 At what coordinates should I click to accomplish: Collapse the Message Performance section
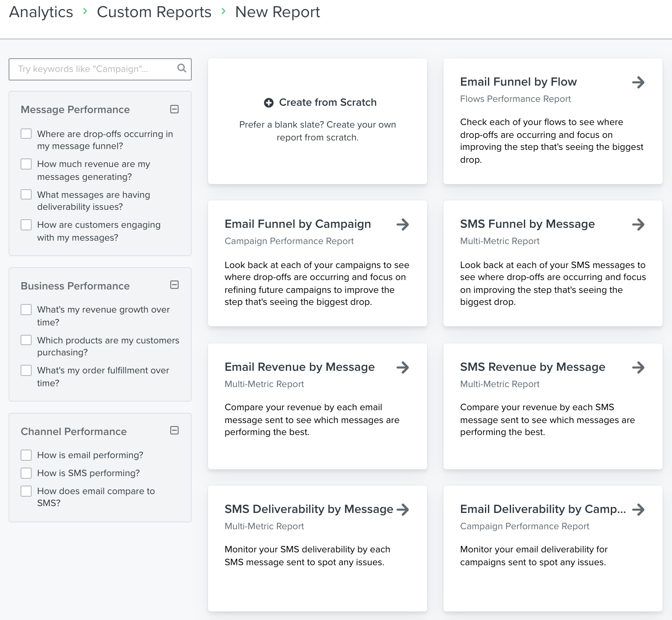[174, 109]
